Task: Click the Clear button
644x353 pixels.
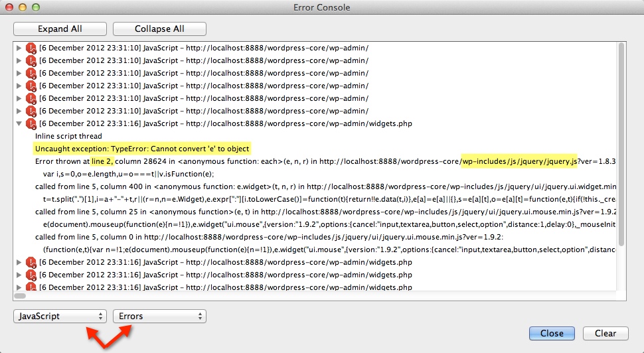Action: point(605,334)
